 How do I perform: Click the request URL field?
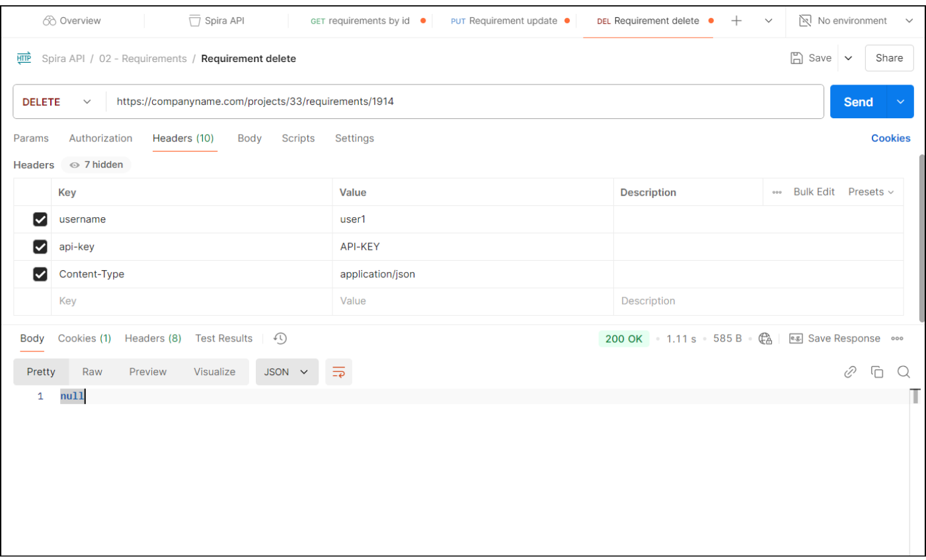click(x=465, y=102)
